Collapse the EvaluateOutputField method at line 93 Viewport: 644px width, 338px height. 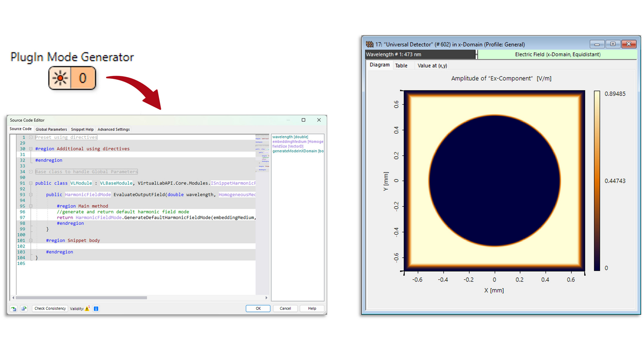(31, 194)
